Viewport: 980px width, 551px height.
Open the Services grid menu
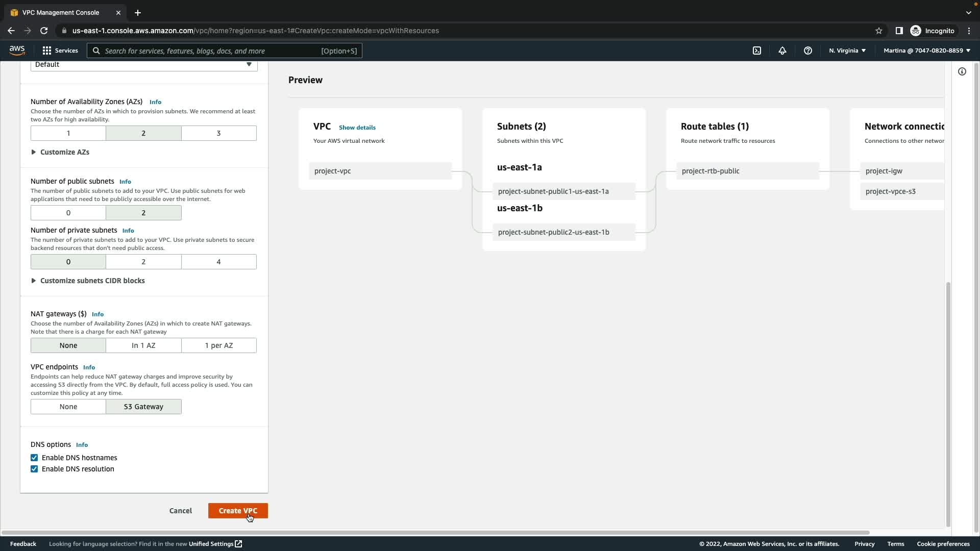click(60, 51)
